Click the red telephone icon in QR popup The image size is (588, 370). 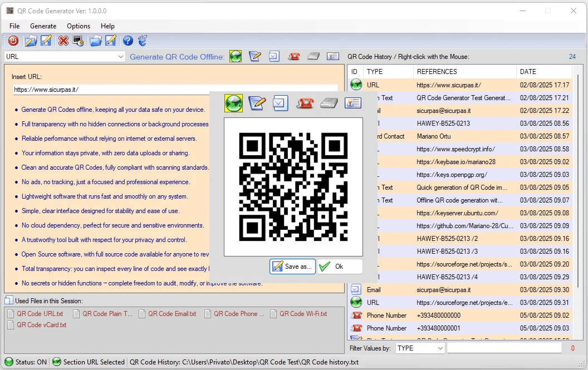pos(305,103)
